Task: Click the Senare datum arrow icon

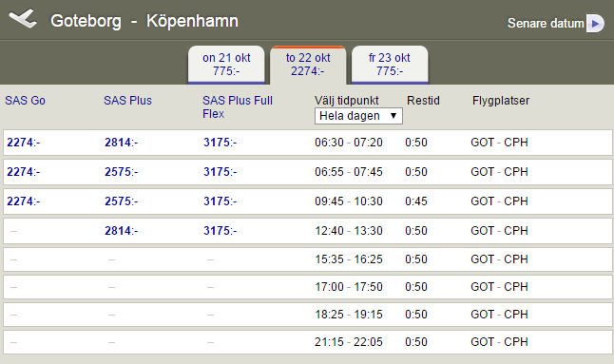Action: point(595,24)
